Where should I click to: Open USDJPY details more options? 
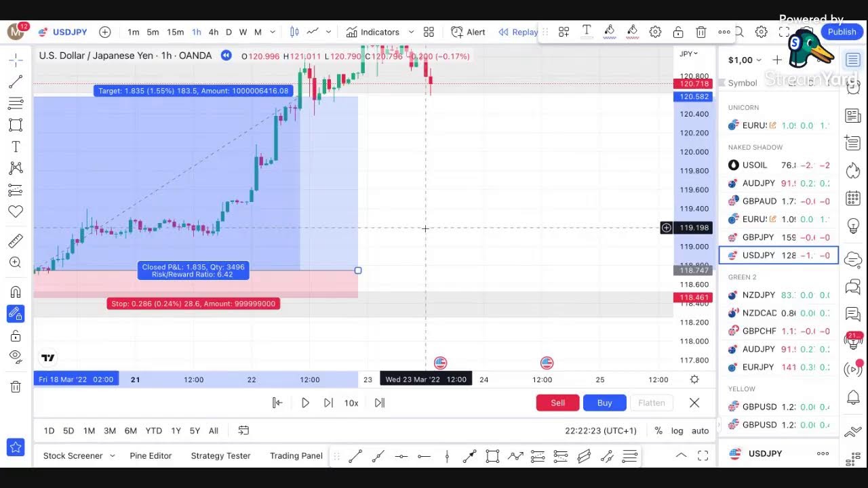pyautogui.click(x=823, y=453)
